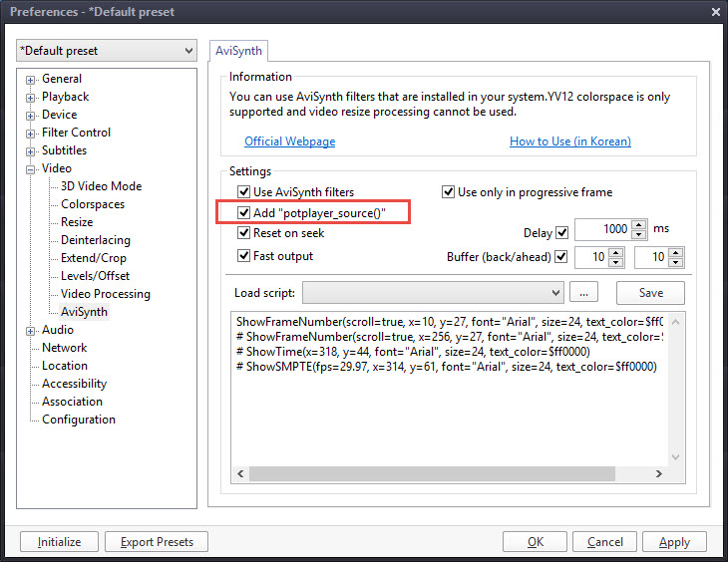Decrease back buffer with down arrow

615,263
